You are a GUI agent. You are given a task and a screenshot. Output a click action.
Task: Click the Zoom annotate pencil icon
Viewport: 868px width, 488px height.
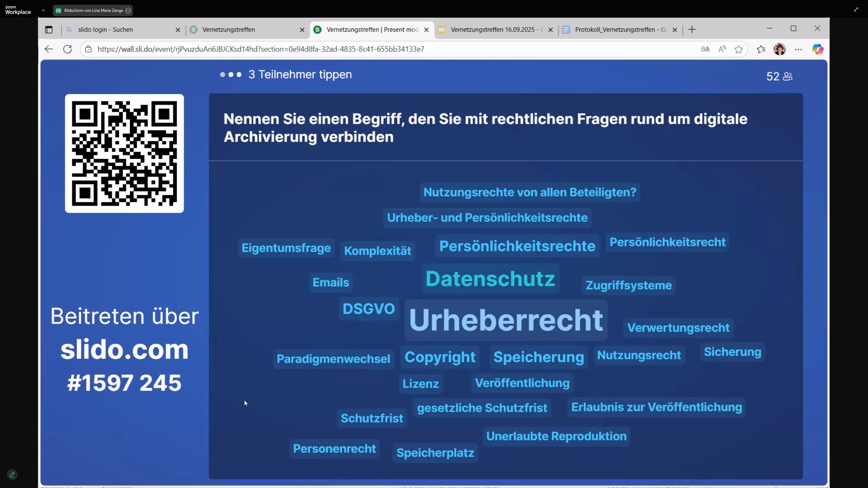coord(12,475)
